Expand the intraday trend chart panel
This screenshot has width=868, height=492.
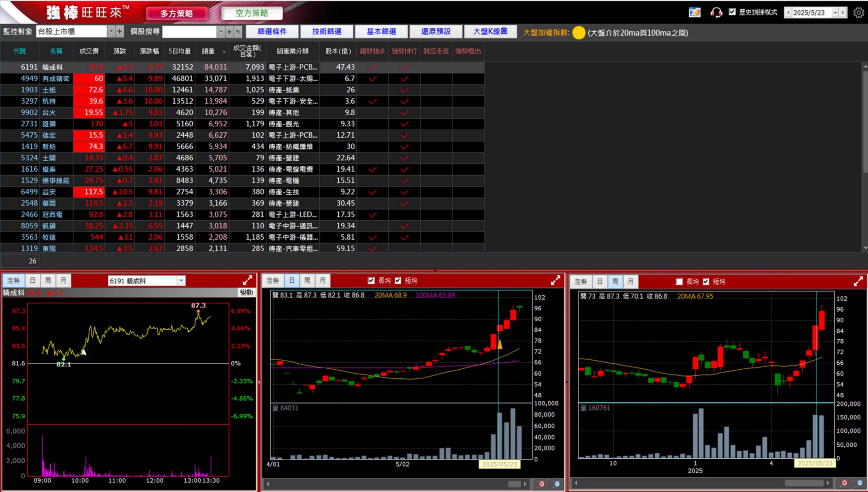[247, 280]
